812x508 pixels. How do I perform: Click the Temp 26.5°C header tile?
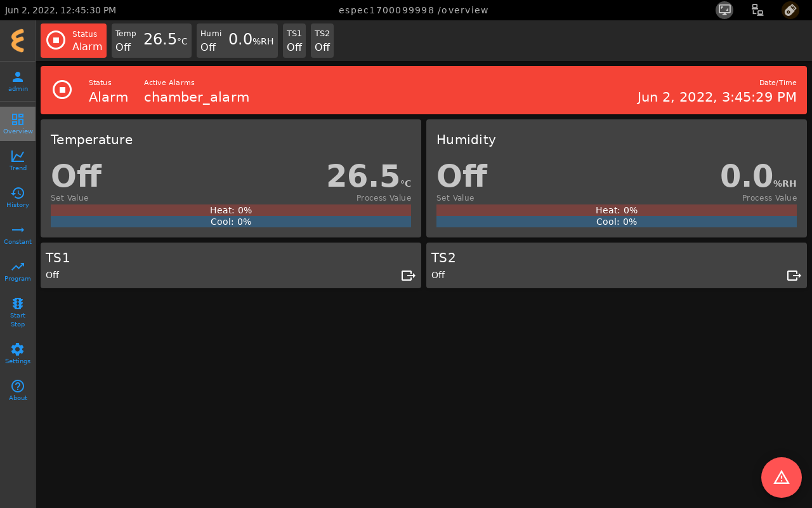click(x=152, y=41)
